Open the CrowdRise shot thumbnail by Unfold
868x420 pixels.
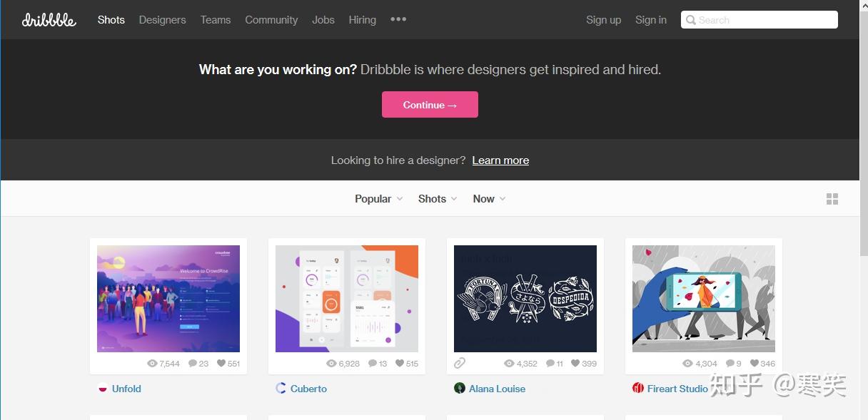[x=168, y=299]
